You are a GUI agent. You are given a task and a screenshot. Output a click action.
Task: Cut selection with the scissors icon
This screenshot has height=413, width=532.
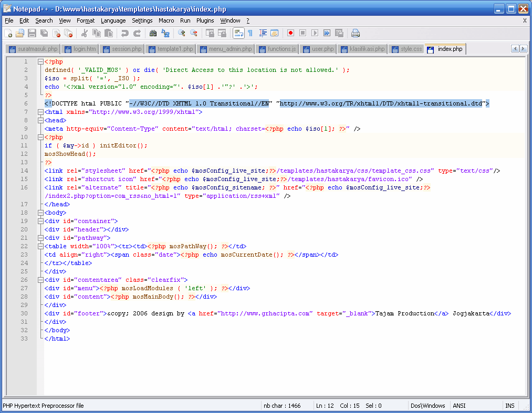pos(85,33)
